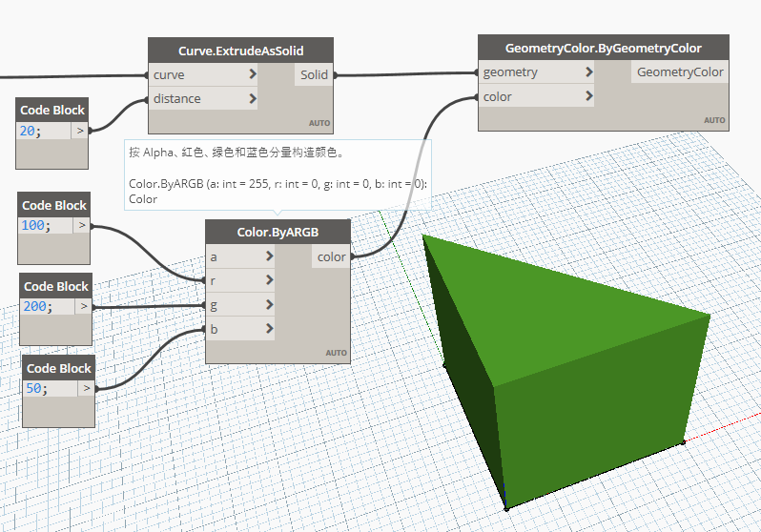This screenshot has width=761, height=532.
Task: Click the color output port of Color.ByARGB
Action: pos(331,256)
